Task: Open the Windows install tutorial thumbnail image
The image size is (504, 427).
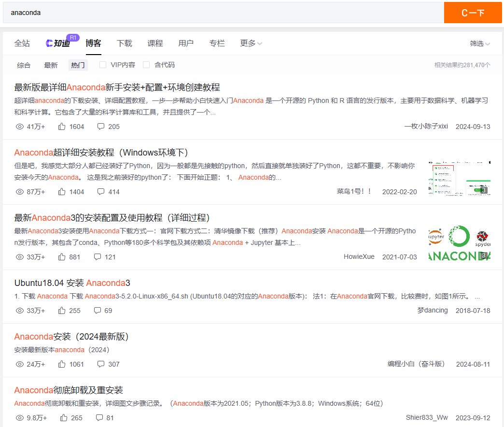Action: click(459, 178)
